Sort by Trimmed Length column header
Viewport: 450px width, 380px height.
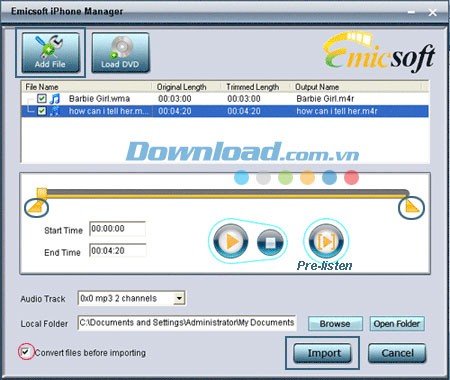point(256,87)
